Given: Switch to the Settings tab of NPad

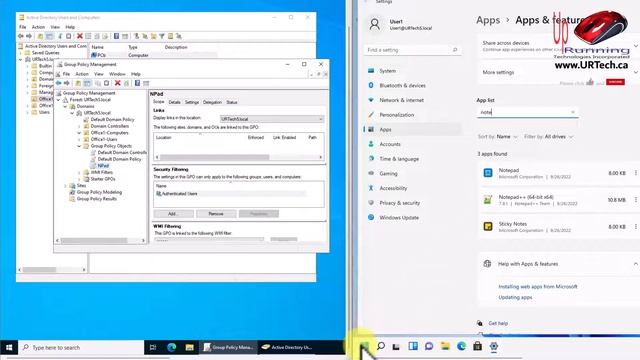Looking at the screenshot, I should pyautogui.click(x=191, y=102).
